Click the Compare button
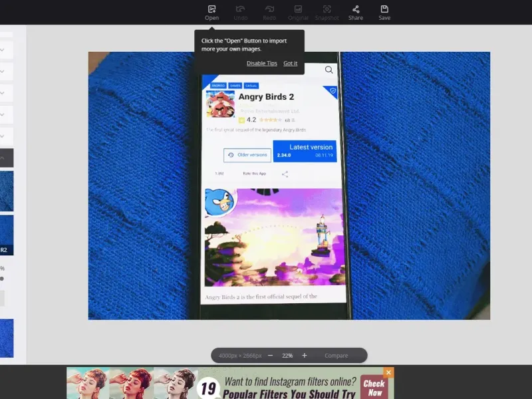This screenshot has width=532, height=399. click(336, 356)
